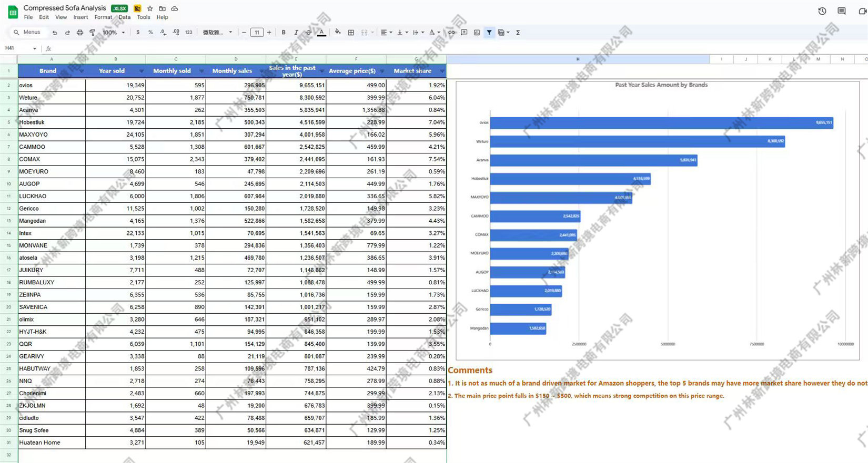868x463 pixels.
Task: Select the paint format tool
Action: 93,33
